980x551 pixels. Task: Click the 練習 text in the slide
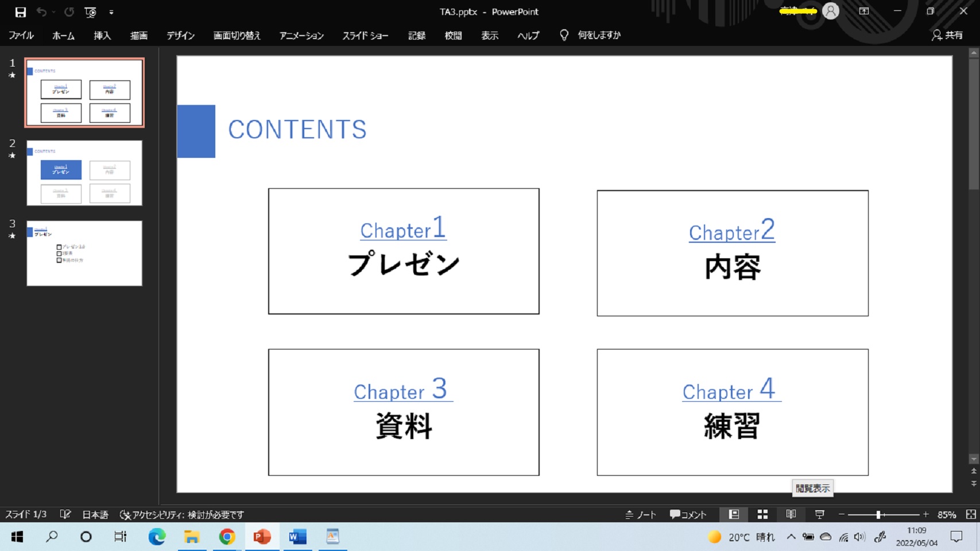[732, 426]
